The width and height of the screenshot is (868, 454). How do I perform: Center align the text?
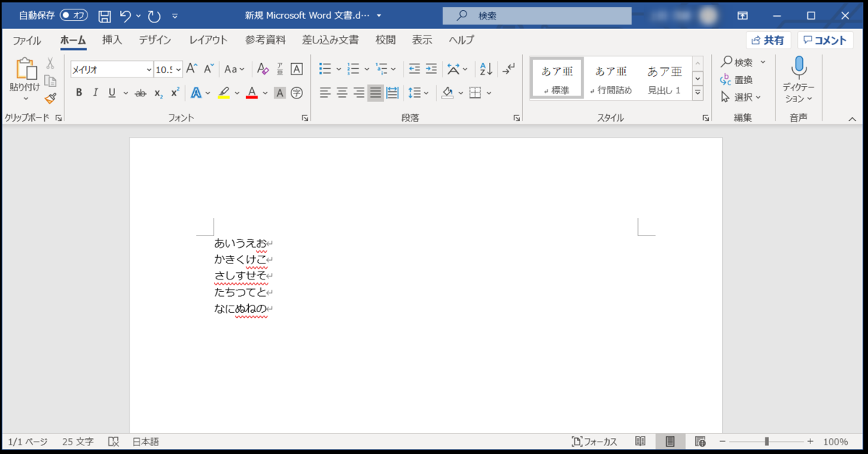coord(342,93)
